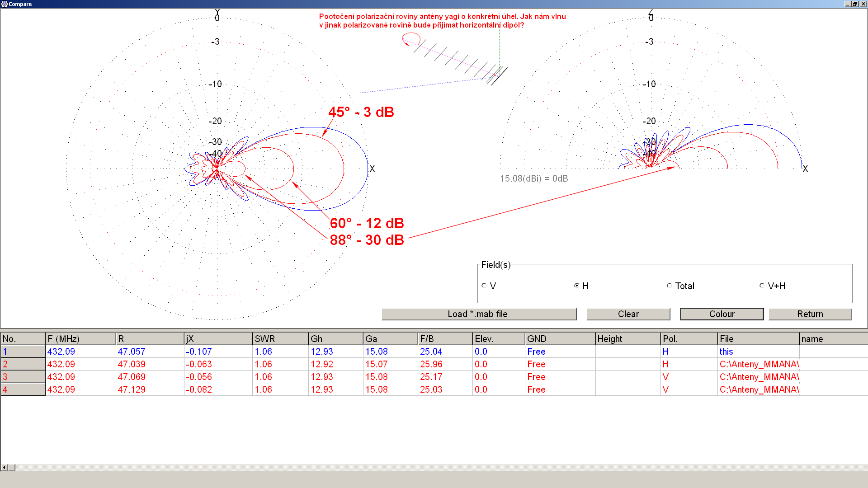Click the Load *.mab file button
868x488 pixels.
click(479, 314)
